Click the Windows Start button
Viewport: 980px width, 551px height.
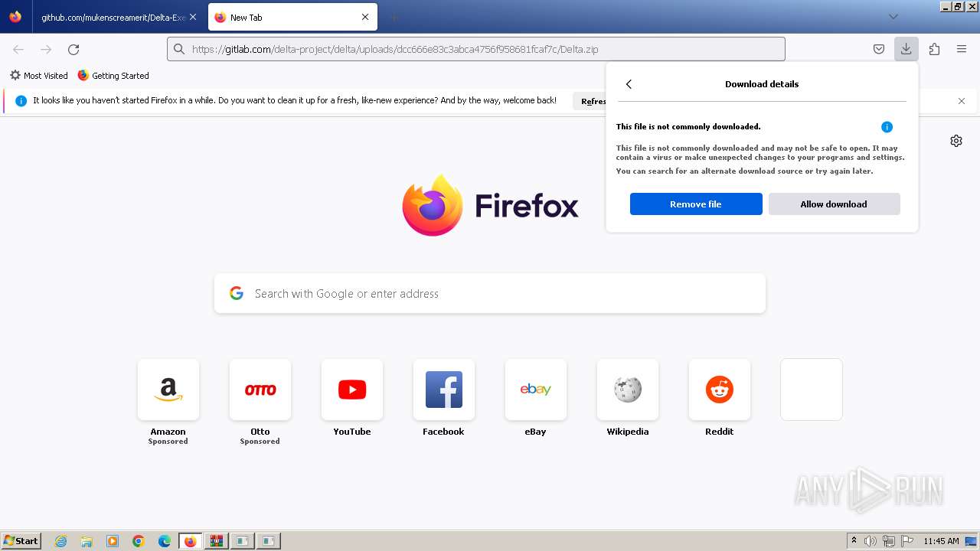click(21, 541)
